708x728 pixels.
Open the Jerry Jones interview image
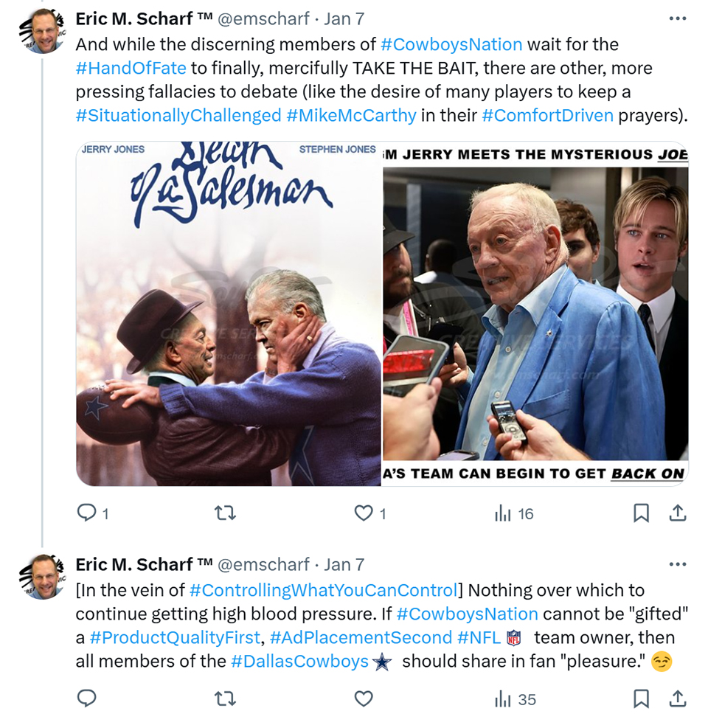(x=535, y=314)
